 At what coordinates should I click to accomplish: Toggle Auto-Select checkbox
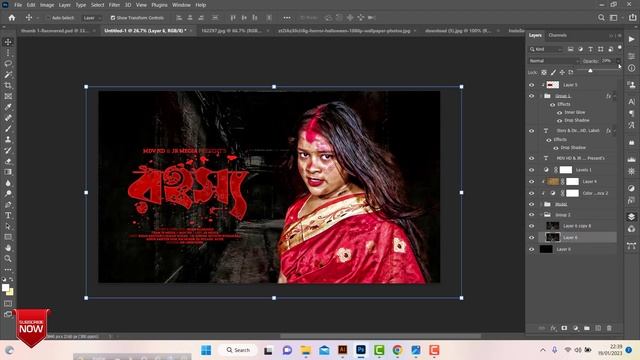48,18
